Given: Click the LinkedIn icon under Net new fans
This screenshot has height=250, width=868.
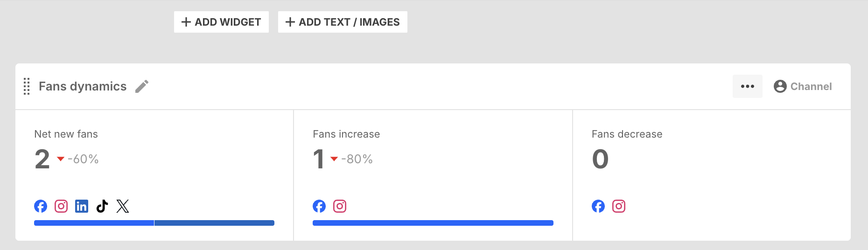Looking at the screenshot, I should tap(82, 206).
